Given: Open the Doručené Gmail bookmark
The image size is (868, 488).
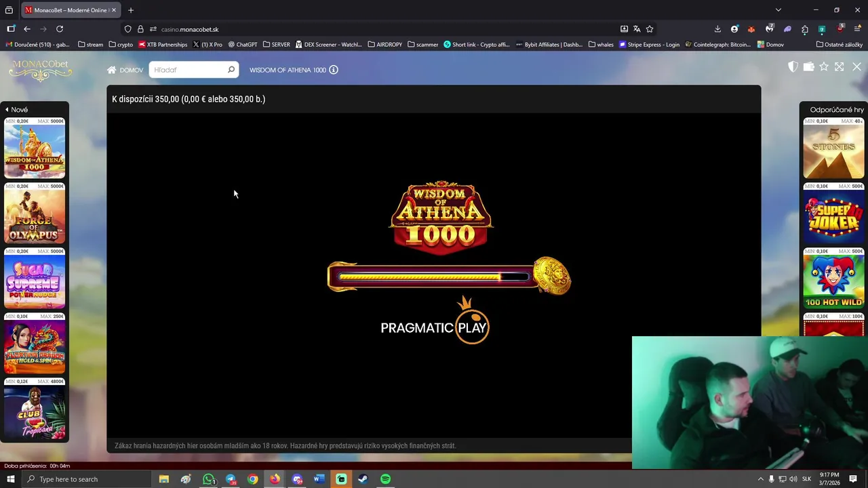Looking at the screenshot, I should (x=37, y=45).
